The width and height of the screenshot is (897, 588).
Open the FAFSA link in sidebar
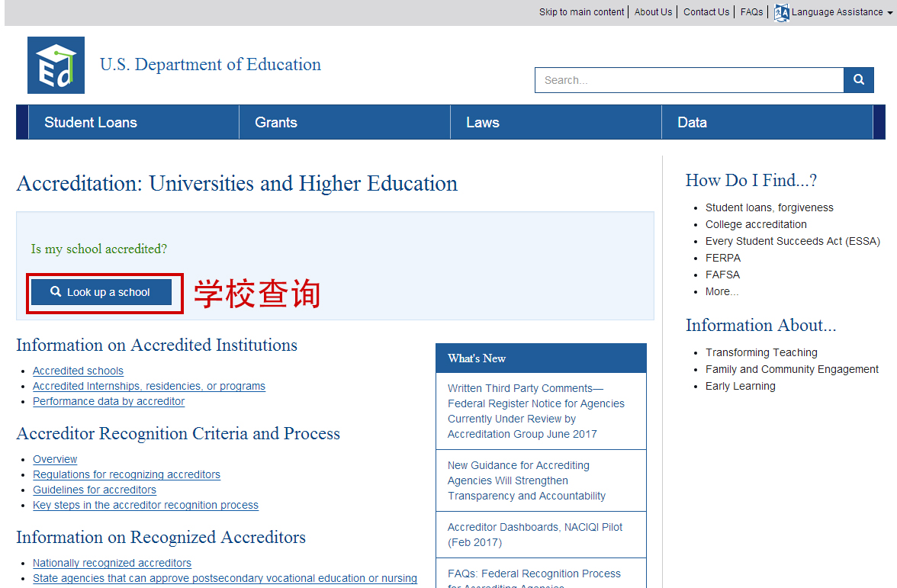(722, 275)
